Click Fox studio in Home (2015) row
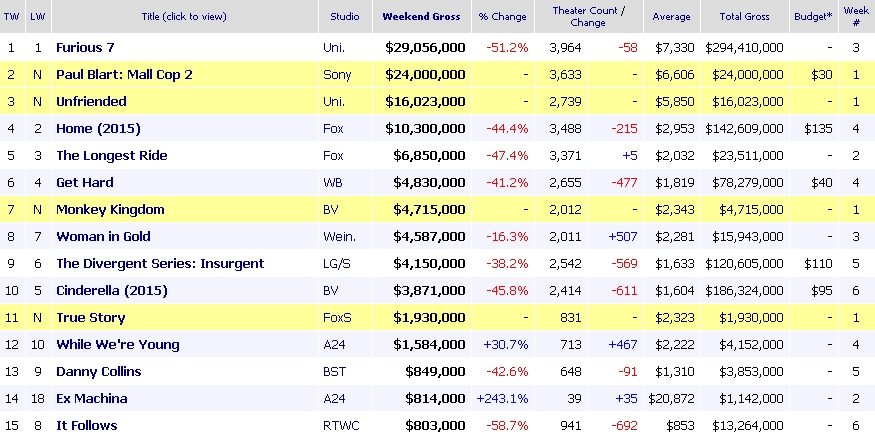Screen dimensions: 875x438 point(333,128)
